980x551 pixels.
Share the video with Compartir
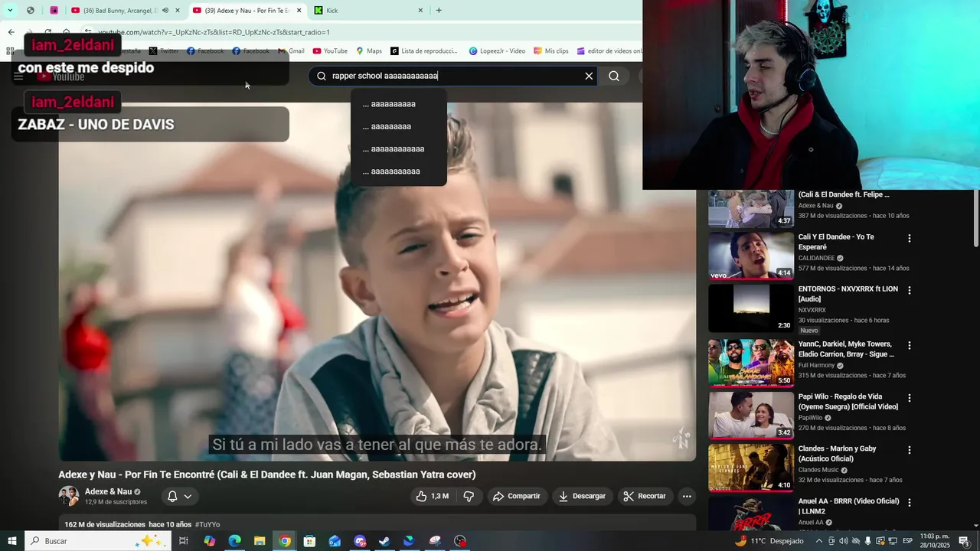pyautogui.click(x=517, y=496)
